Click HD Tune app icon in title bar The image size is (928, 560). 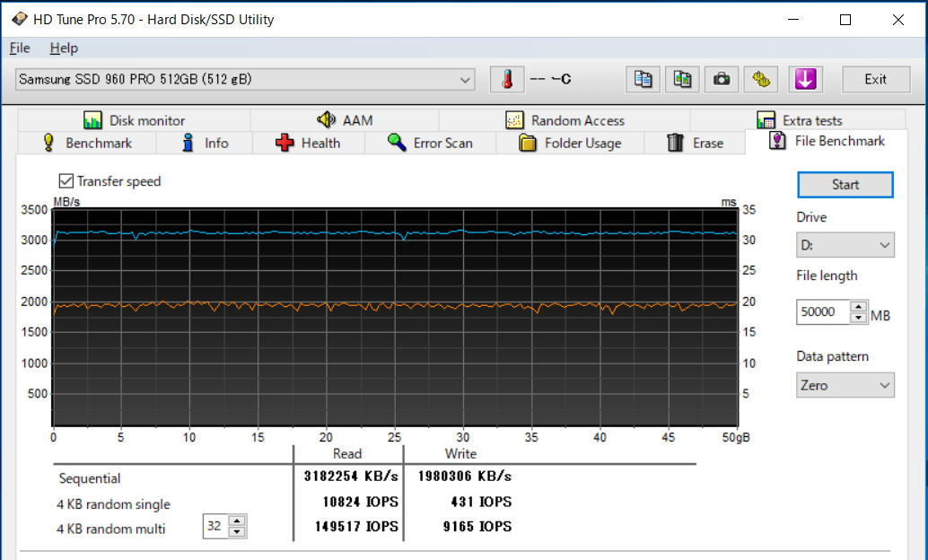click(20, 19)
